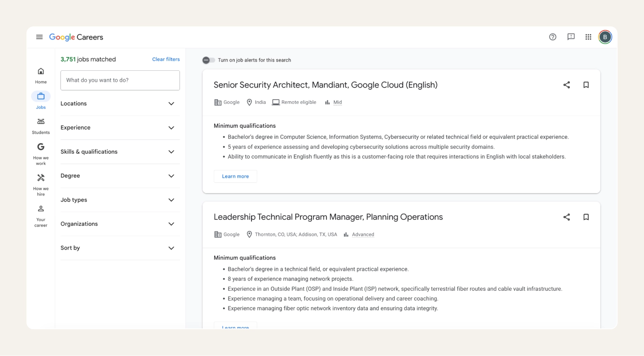Click the Google Careers logo
The width and height of the screenshot is (644, 356).
click(76, 37)
